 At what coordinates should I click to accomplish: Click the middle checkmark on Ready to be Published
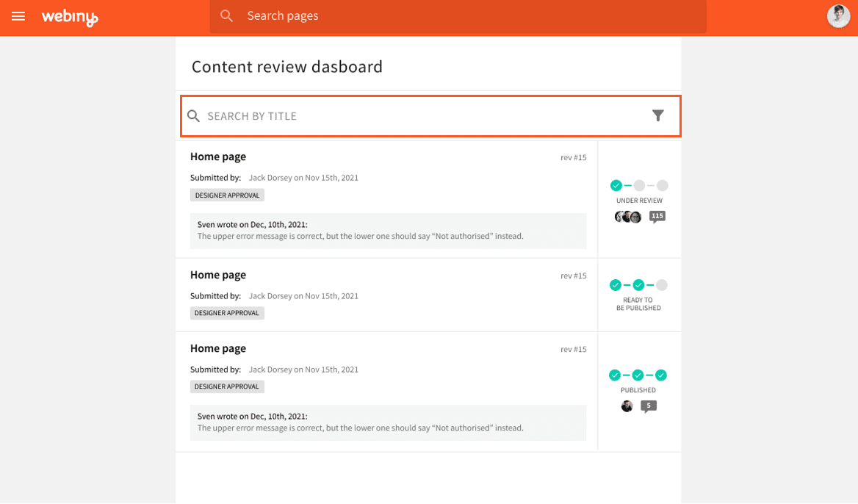tap(638, 284)
